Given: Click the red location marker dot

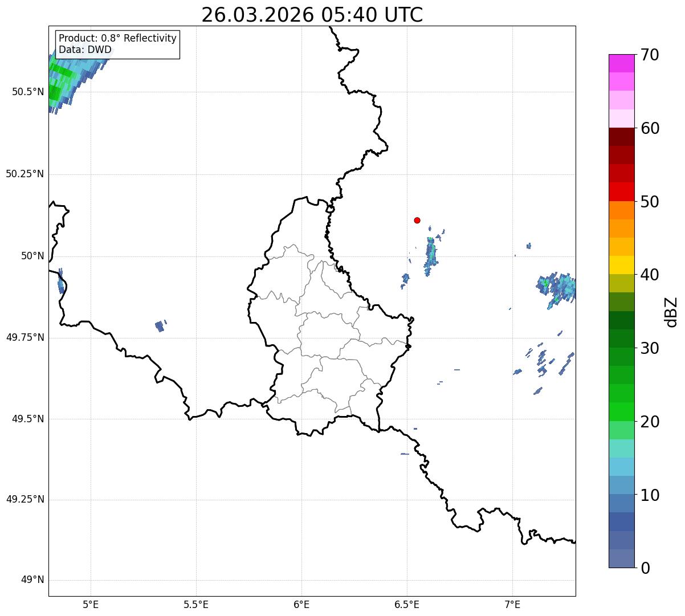Looking at the screenshot, I should tap(417, 220).
